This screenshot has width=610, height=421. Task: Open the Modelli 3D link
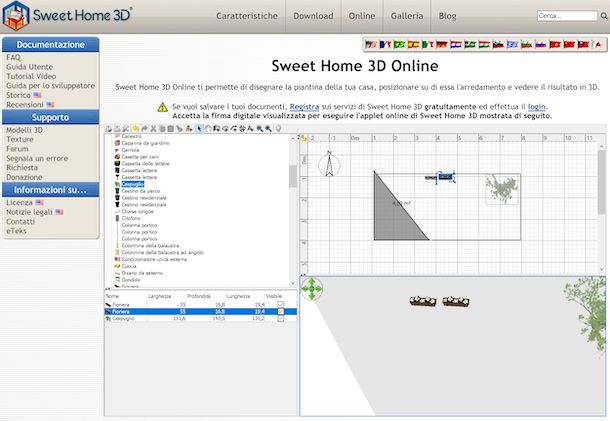[25, 130]
